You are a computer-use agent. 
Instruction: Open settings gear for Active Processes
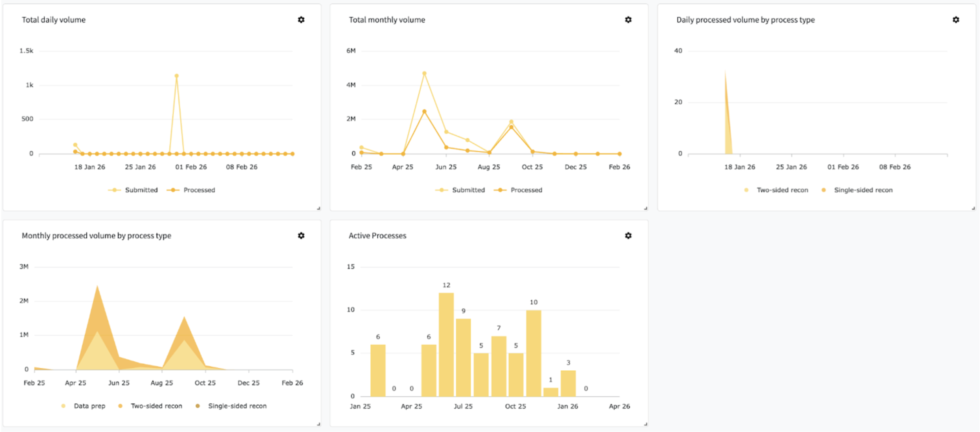click(x=628, y=235)
